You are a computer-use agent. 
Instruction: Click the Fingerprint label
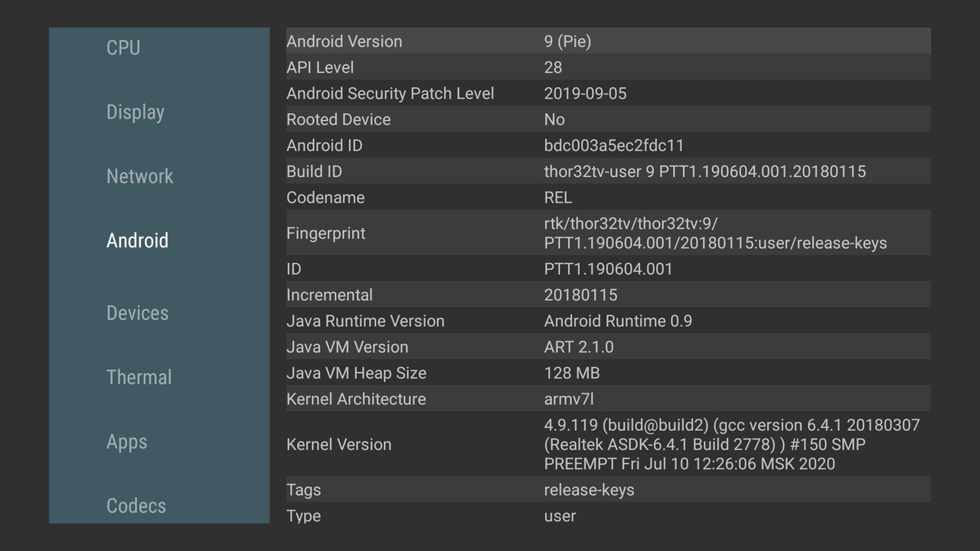tap(326, 233)
